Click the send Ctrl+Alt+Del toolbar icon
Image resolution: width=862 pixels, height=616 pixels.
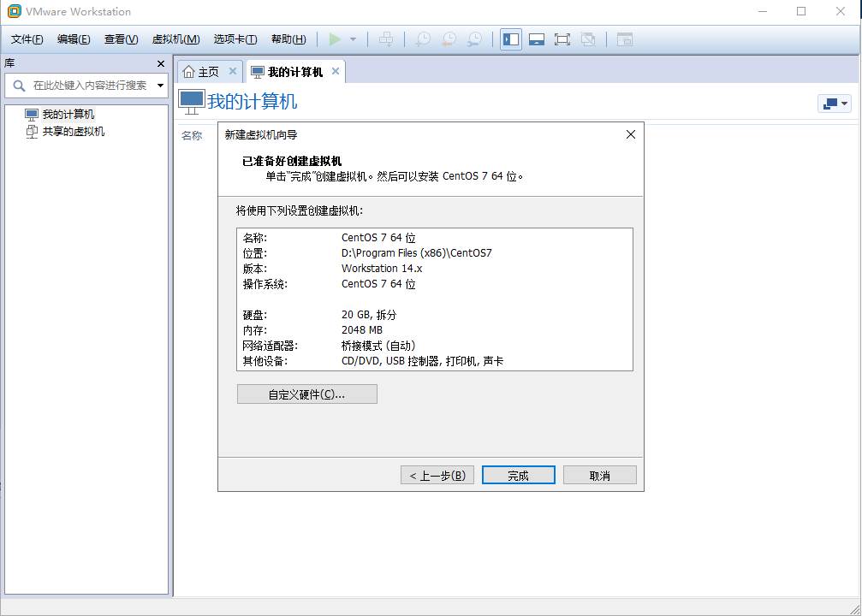(x=386, y=39)
